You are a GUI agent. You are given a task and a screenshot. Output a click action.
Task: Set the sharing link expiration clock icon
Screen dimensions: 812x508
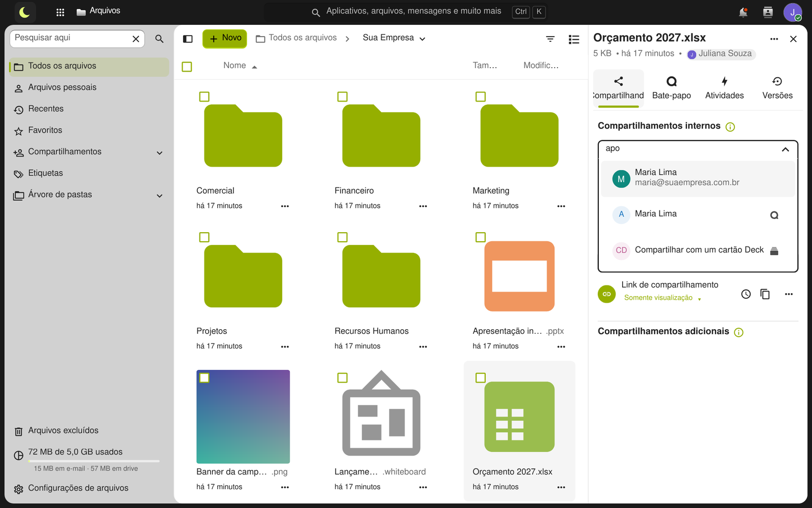point(746,294)
